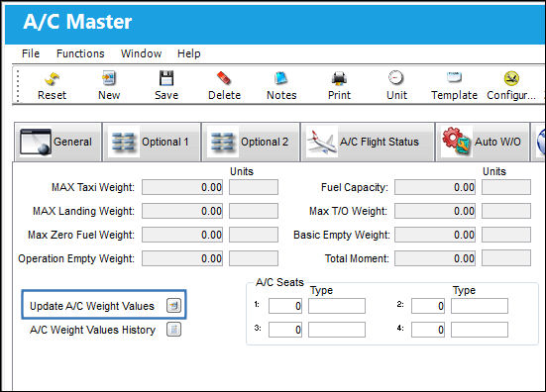Image resolution: width=546 pixels, height=392 pixels.
Task: Click the MAX Taxi Weight units box
Action: pos(254,187)
